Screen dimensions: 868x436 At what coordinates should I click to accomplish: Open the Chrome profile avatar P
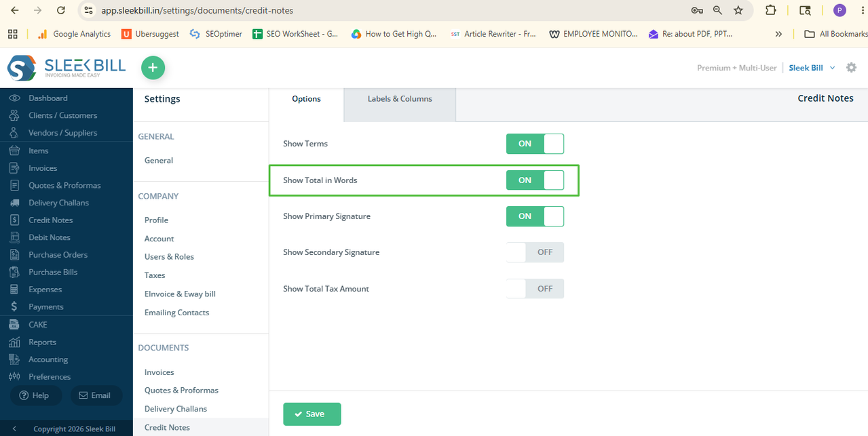click(x=839, y=10)
